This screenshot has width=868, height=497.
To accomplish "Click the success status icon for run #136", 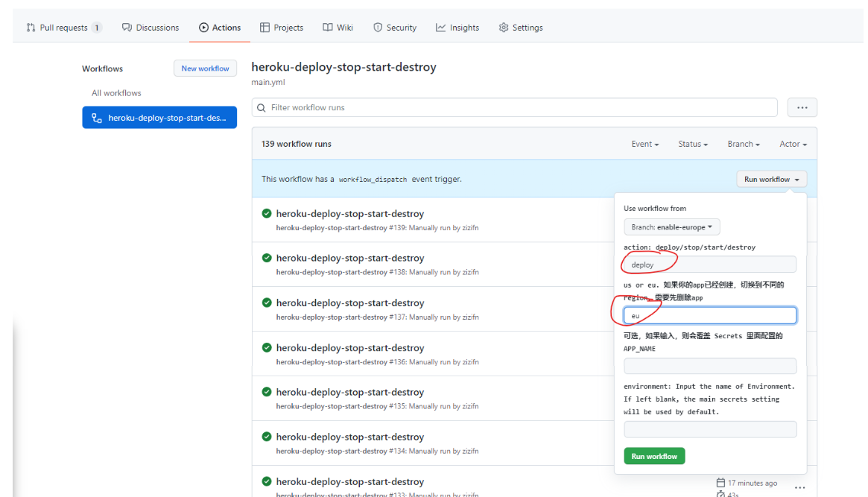I will pyautogui.click(x=267, y=348).
